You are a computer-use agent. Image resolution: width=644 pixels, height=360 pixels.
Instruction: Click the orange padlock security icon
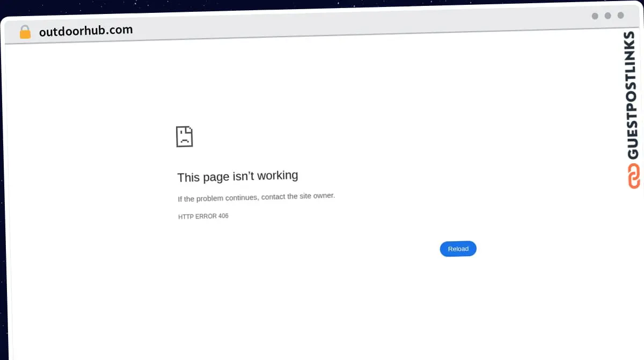click(25, 32)
